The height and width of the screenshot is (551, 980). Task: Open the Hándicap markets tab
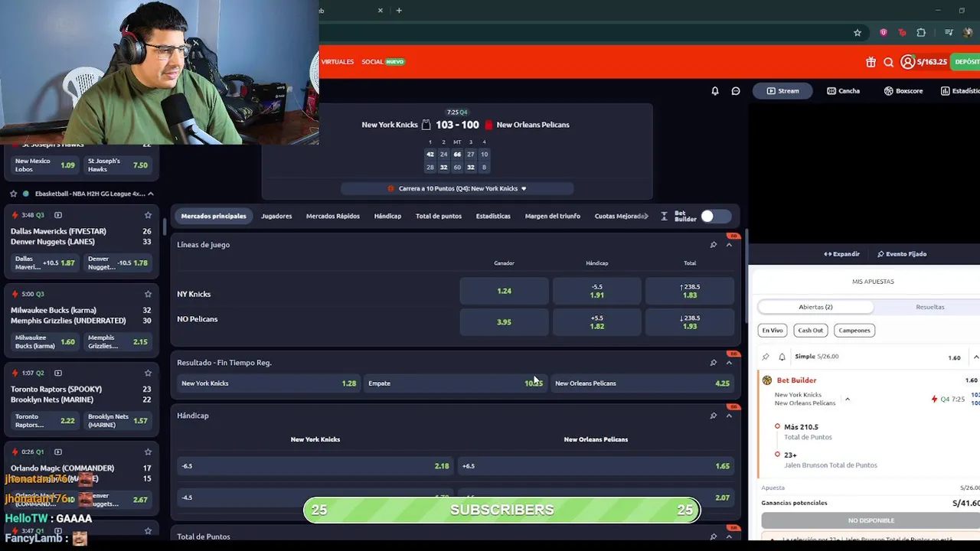tap(387, 217)
